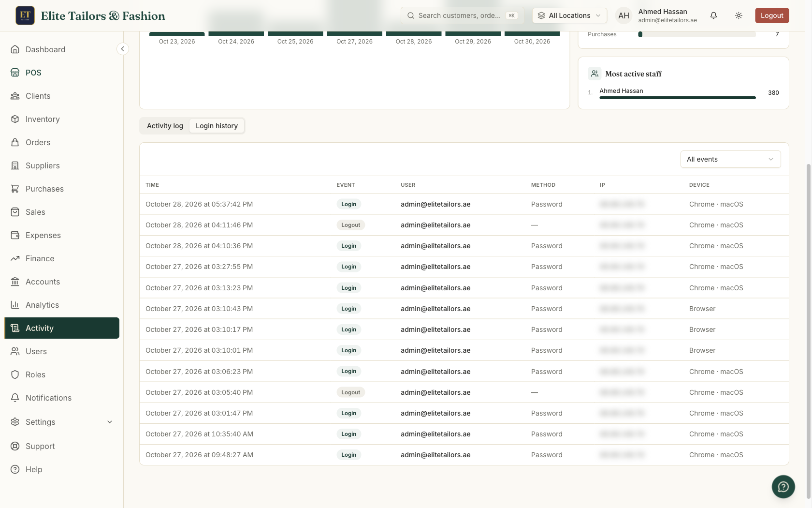
Task: Toggle light/dark theme sun icon
Action: [739, 15]
